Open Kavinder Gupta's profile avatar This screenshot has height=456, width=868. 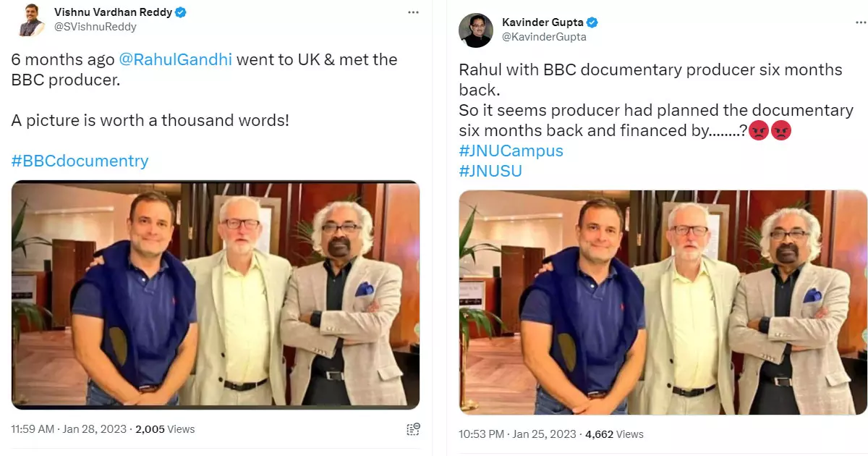click(475, 30)
